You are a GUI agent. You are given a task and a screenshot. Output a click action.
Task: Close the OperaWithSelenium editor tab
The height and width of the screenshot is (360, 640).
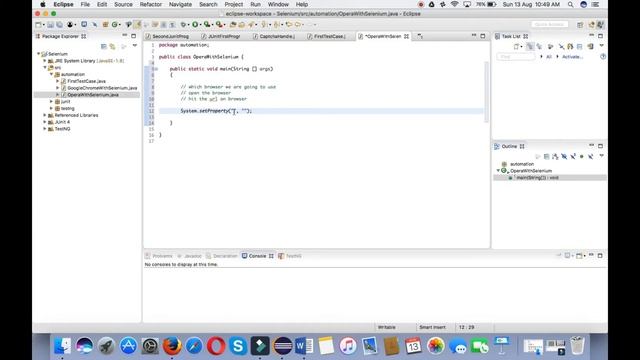click(407, 36)
